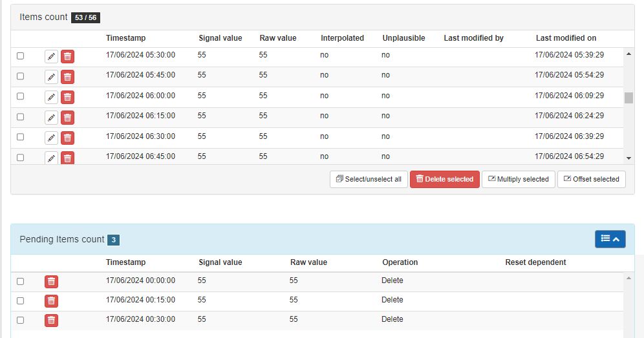The image size is (644, 338).
Task: Edit the 05:30:00 timestamp row
Action: [51, 57]
